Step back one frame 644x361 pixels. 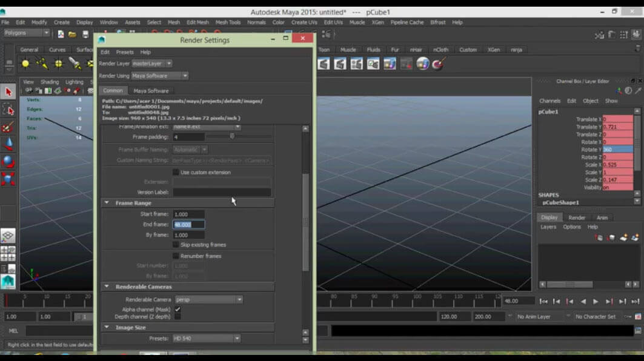(557, 302)
